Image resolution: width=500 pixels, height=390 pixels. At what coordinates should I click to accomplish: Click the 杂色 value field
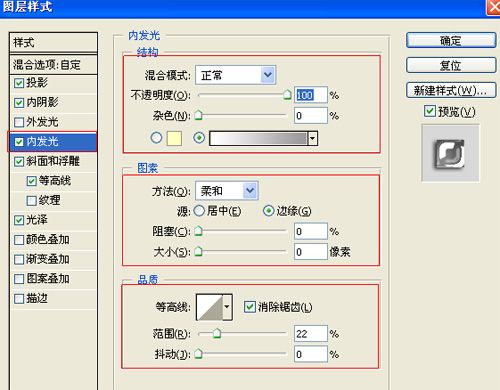[x=311, y=115]
